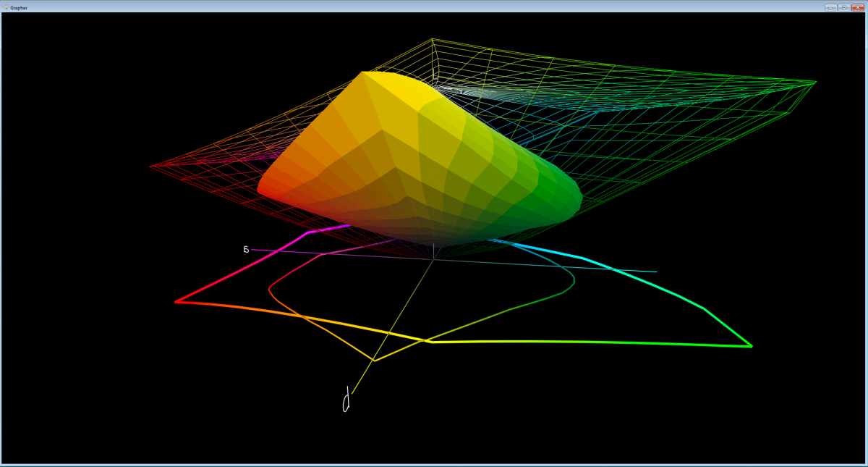Maximize the Grapher window

843,7
